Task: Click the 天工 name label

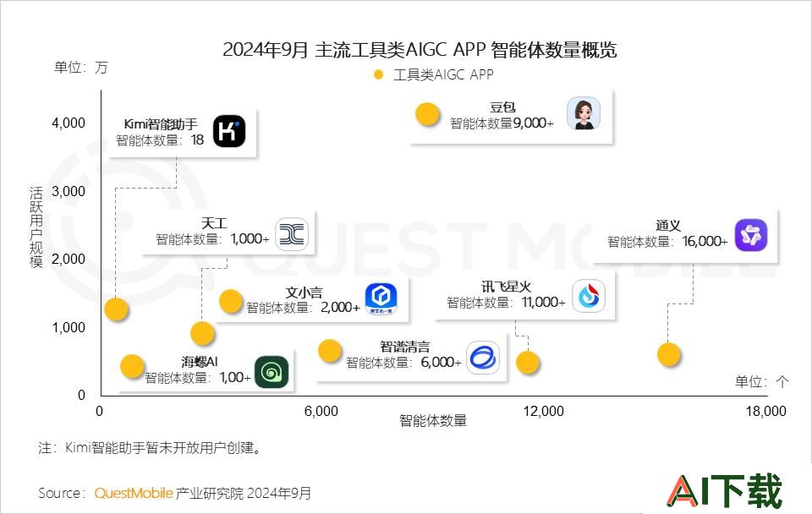Action: (x=214, y=223)
